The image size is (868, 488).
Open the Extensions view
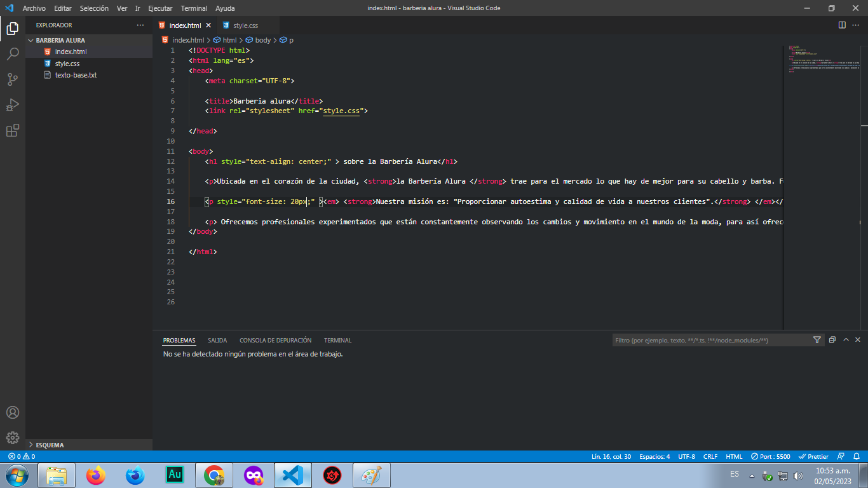tap(12, 130)
